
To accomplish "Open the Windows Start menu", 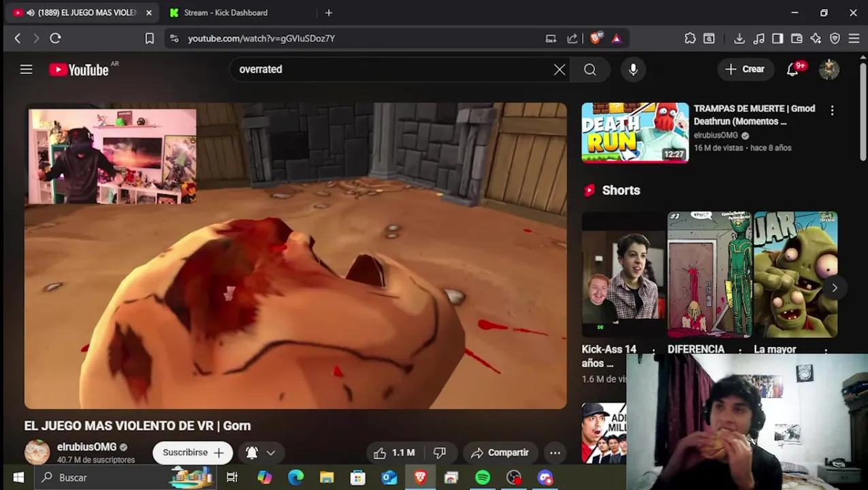I will pyautogui.click(x=18, y=478).
